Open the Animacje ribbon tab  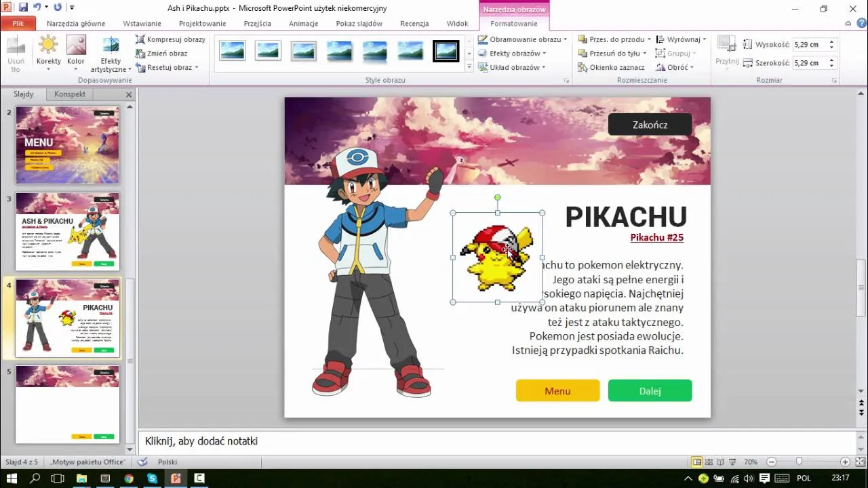point(303,23)
